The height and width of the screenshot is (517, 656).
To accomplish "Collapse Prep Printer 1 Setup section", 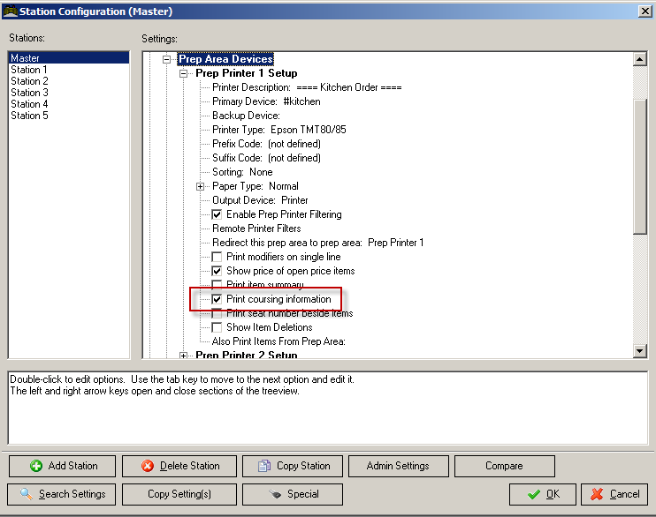I will pos(183,74).
